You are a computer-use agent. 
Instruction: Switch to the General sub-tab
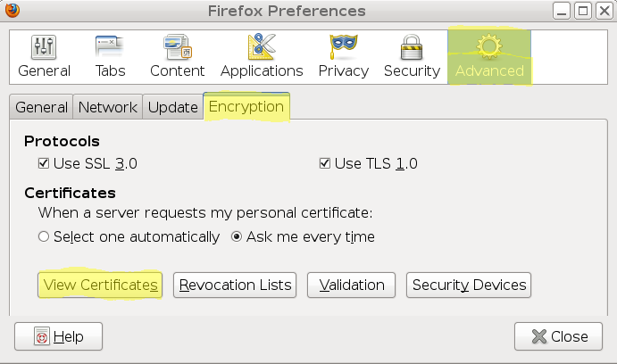click(41, 107)
